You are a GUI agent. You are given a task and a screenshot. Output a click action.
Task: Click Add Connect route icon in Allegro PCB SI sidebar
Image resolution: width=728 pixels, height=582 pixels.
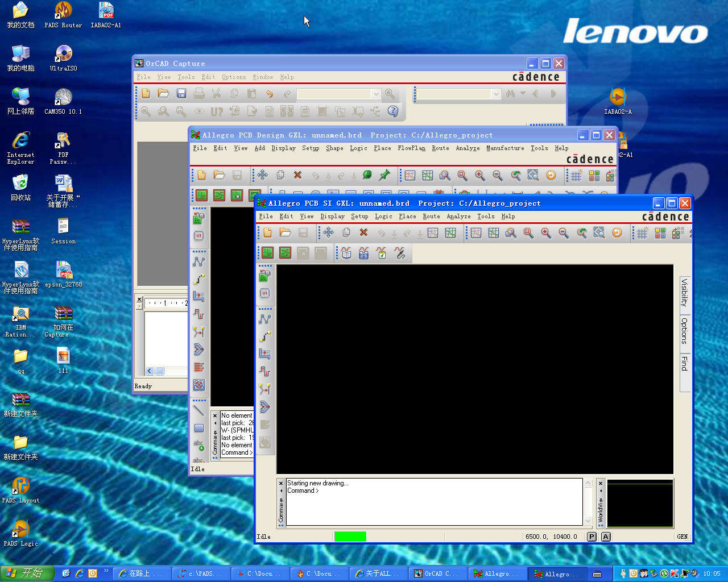tap(264, 319)
